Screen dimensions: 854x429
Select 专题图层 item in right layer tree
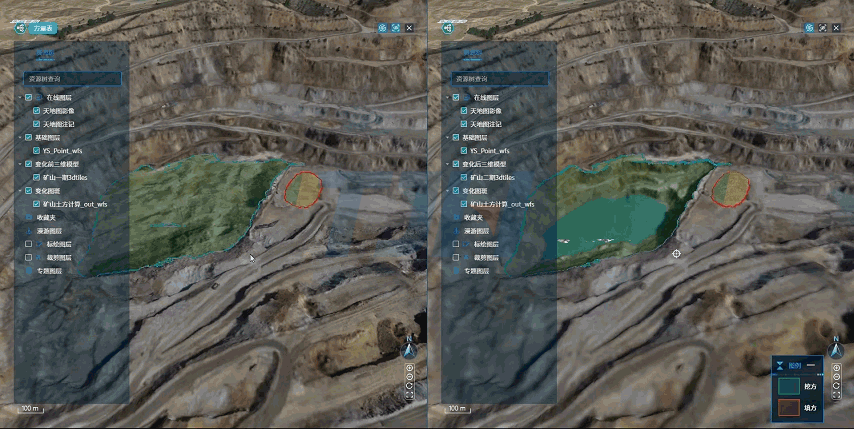(x=477, y=270)
